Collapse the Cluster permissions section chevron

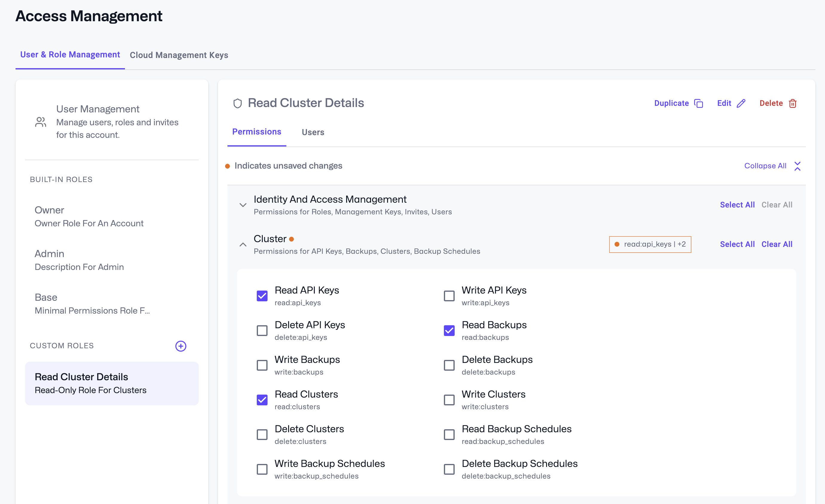(243, 245)
